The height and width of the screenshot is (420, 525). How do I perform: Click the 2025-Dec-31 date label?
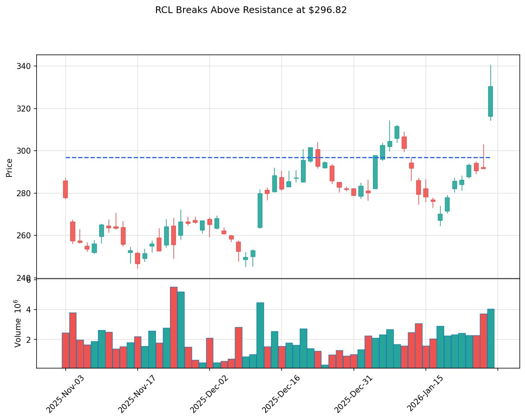tap(353, 394)
